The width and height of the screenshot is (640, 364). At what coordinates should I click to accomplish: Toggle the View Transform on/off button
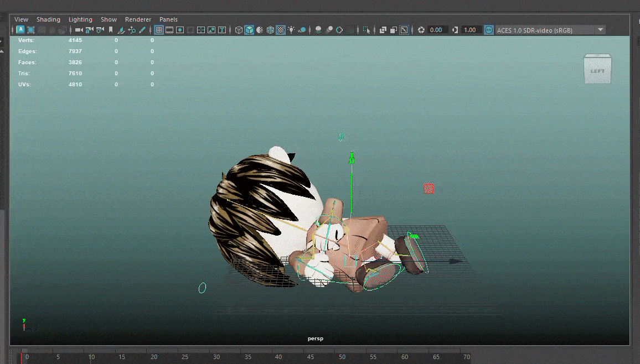[488, 30]
